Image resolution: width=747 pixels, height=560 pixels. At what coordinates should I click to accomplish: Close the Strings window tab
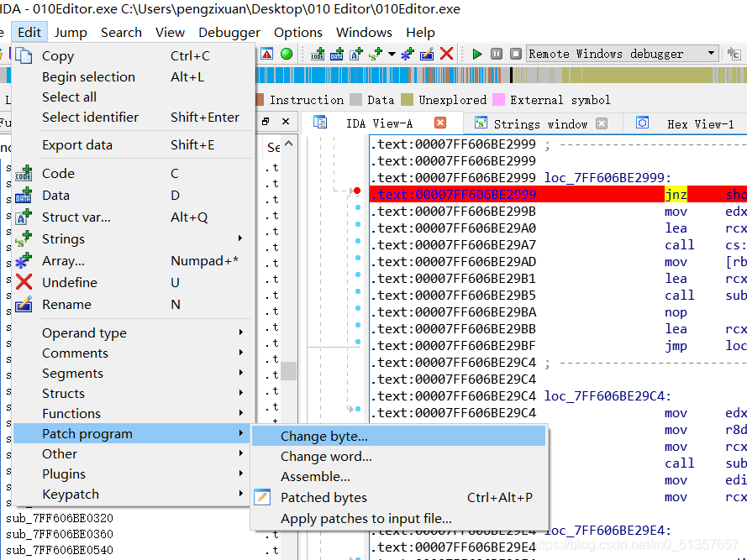point(602,123)
